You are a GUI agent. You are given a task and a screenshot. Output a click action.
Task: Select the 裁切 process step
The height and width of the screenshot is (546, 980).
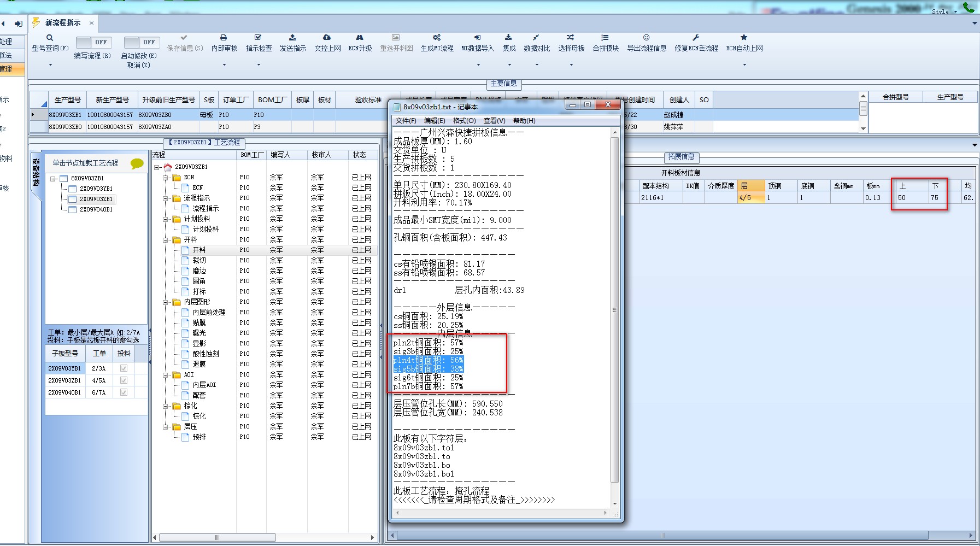click(x=199, y=261)
